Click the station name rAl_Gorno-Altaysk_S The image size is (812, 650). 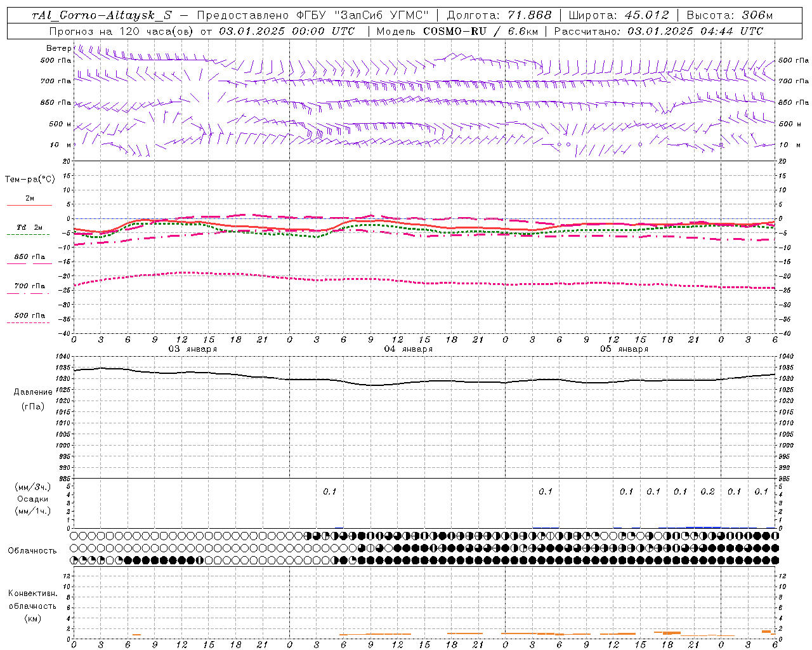pyautogui.click(x=101, y=15)
